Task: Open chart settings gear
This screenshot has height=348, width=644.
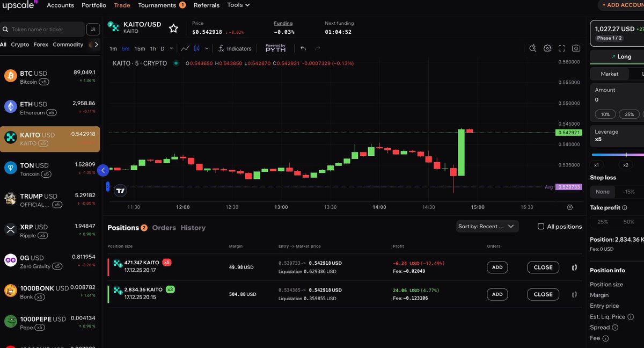Action: pyautogui.click(x=547, y=48)
